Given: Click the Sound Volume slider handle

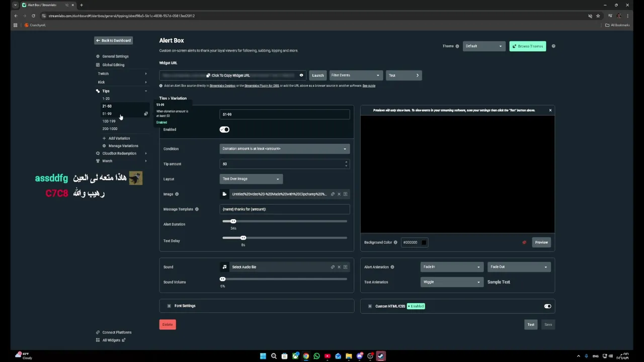Looking at the screenshot, I should [222, 279].
